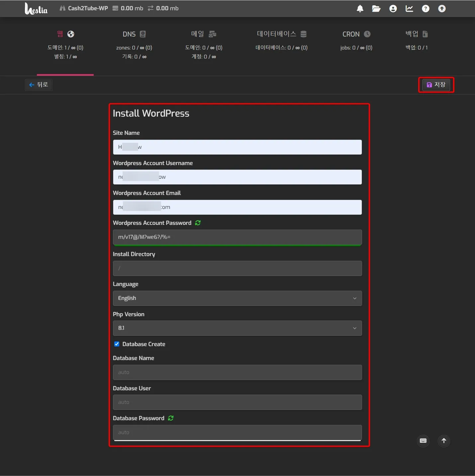The width and height of the screenshot is (475, 476).
Task: Regenerate the Database Password
Action: [171, 418]
